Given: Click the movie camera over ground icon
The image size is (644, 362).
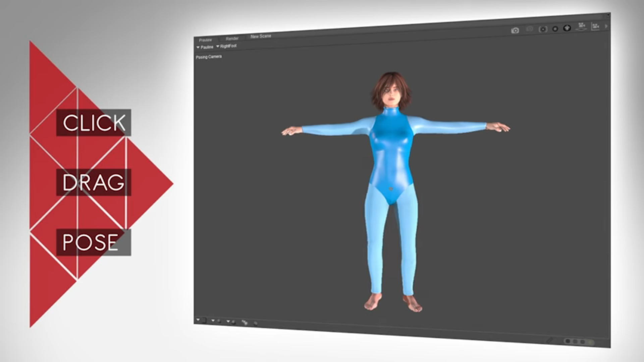Looking at the screenshot, I should tap(582, 27).
